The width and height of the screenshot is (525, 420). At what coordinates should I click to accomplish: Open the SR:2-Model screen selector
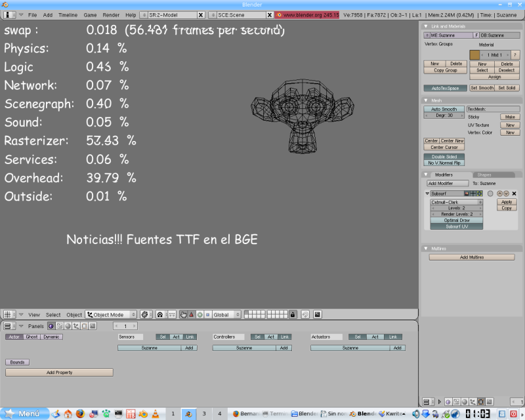point(144,15)
